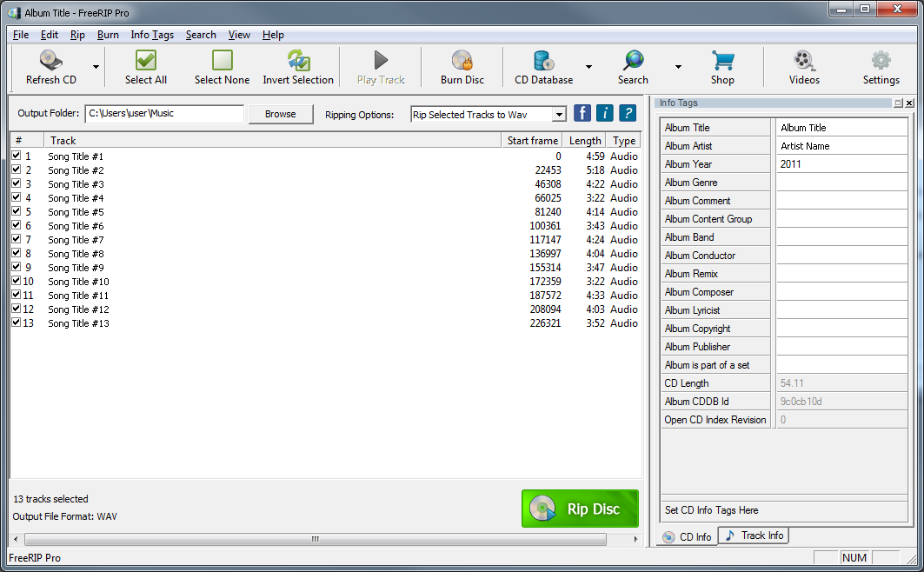Click the green Rip Disc button
This screenshot has width=924, height=572.
[x=580, y=509]
